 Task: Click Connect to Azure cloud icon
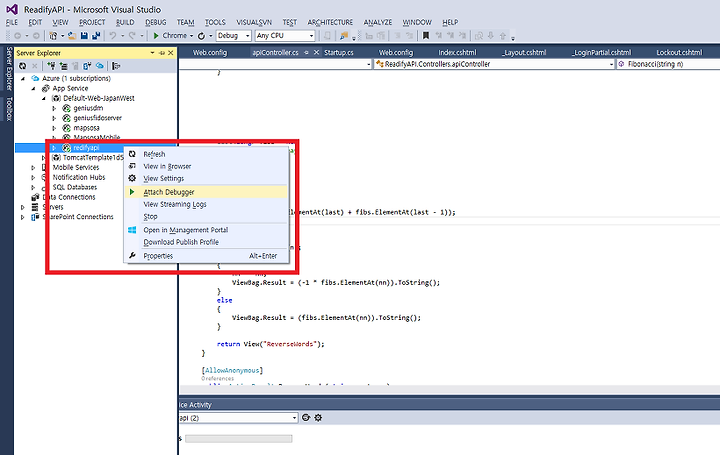(99, 66)
